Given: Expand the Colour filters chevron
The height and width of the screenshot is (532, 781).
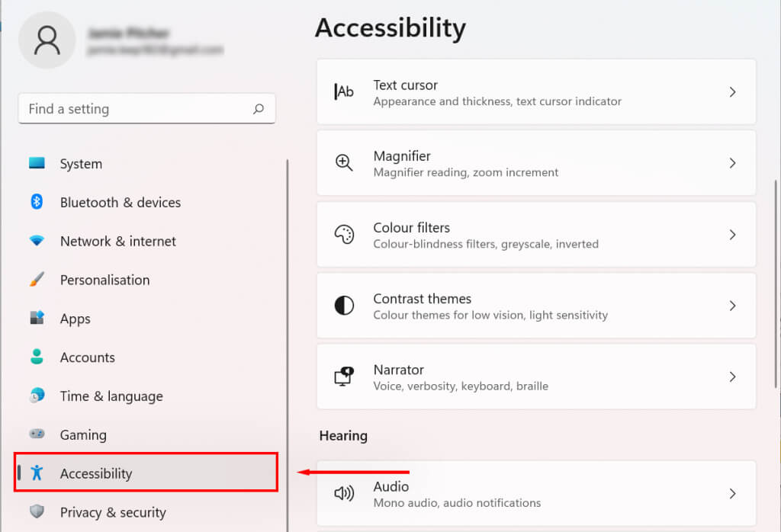Looking at the screenshot, I should (732, 235).
